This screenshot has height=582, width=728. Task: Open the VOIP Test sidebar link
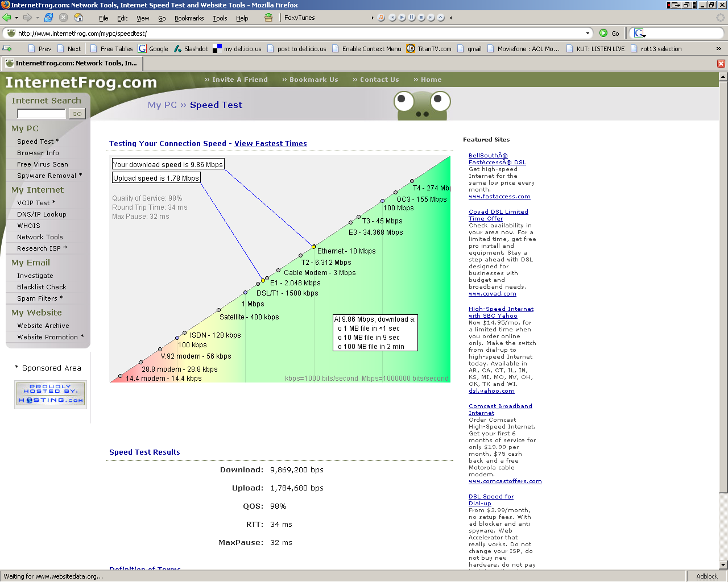click(36, 203)
